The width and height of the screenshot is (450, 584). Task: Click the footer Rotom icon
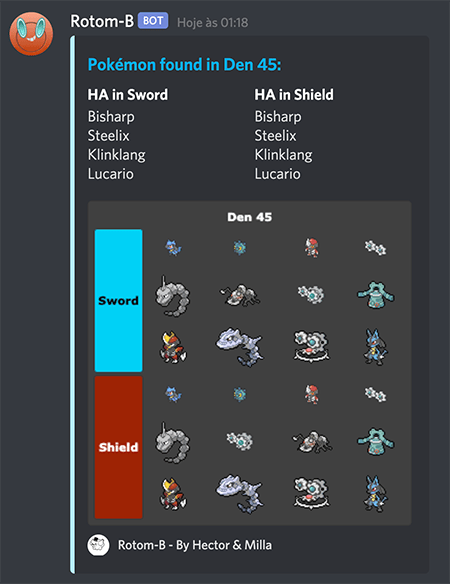[x=98, y=545]
